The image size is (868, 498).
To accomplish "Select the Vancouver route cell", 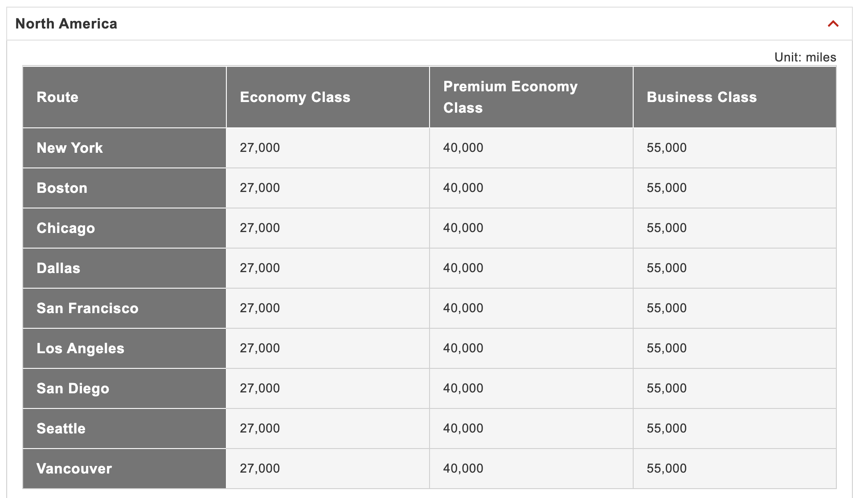I will [74, 469].
